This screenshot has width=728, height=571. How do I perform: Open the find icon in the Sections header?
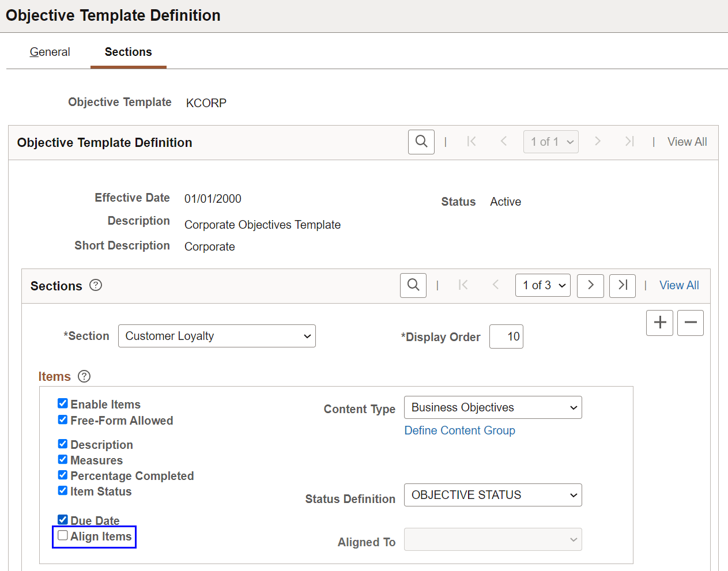413,285
